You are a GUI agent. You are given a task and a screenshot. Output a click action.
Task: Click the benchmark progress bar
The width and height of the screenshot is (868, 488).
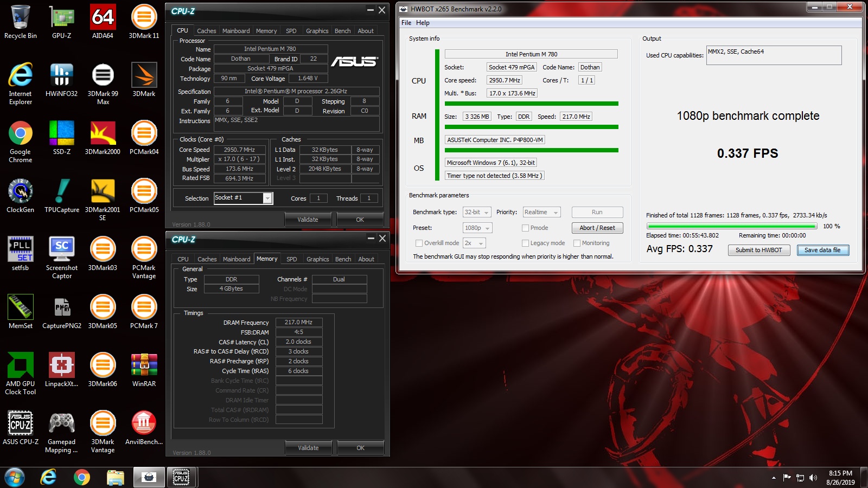point(732,226)
